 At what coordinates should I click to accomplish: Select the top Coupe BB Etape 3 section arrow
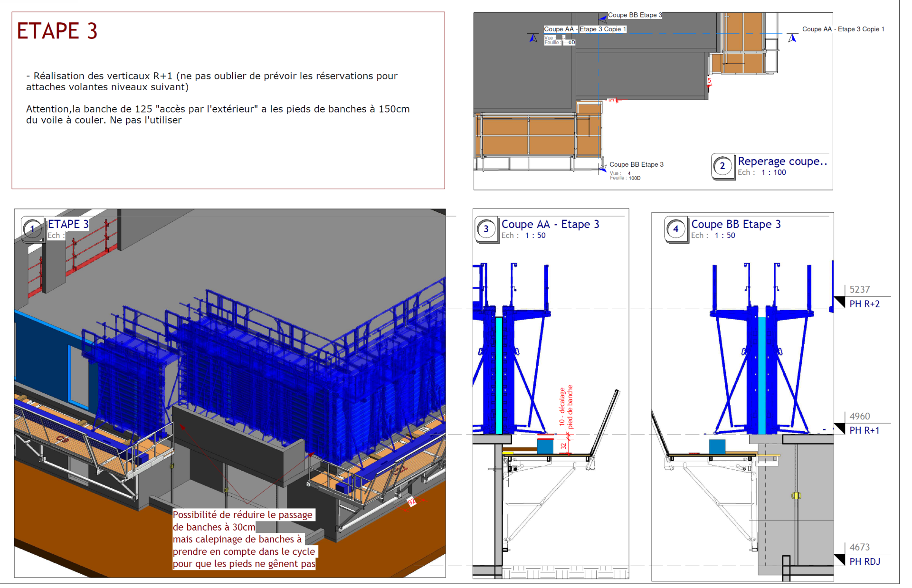tap(603, 18)
